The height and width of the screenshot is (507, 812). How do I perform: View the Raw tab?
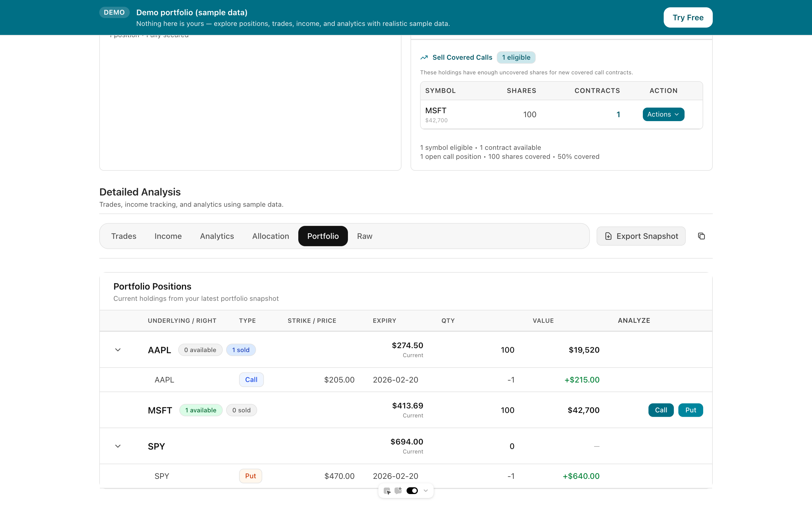(364, 236)
